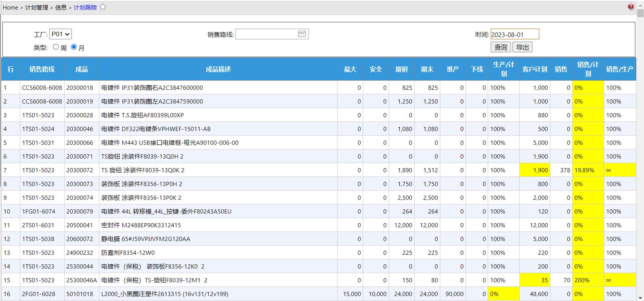Click the 客户计划 column header
Image resolution: width=644 pixels, height=301 pixels.
coord(535,69)
